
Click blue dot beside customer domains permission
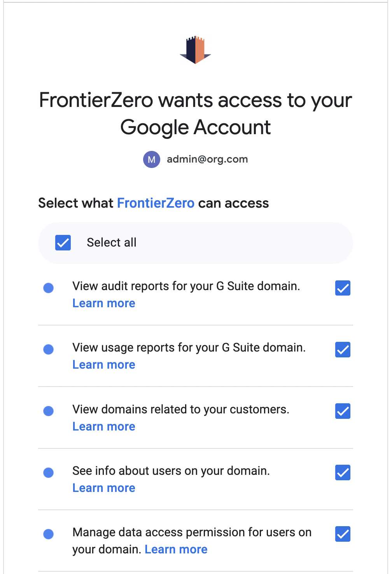[49, 411]
